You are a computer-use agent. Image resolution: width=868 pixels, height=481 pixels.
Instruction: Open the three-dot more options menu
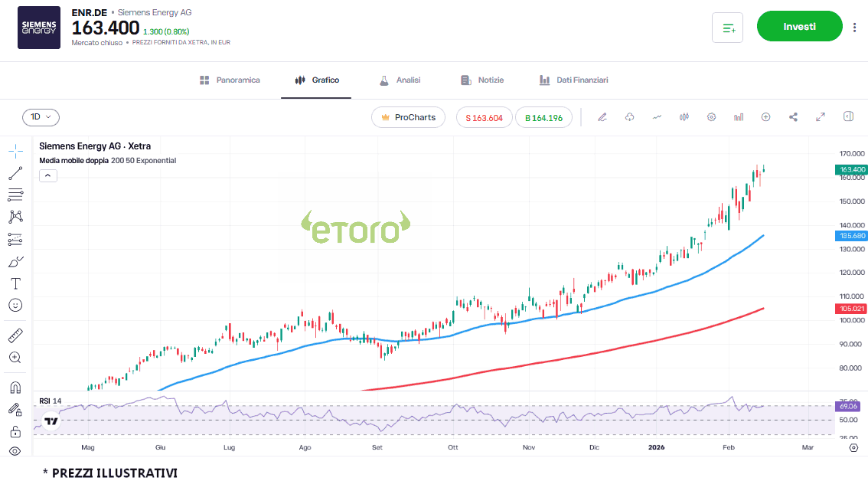coord(854,28)
